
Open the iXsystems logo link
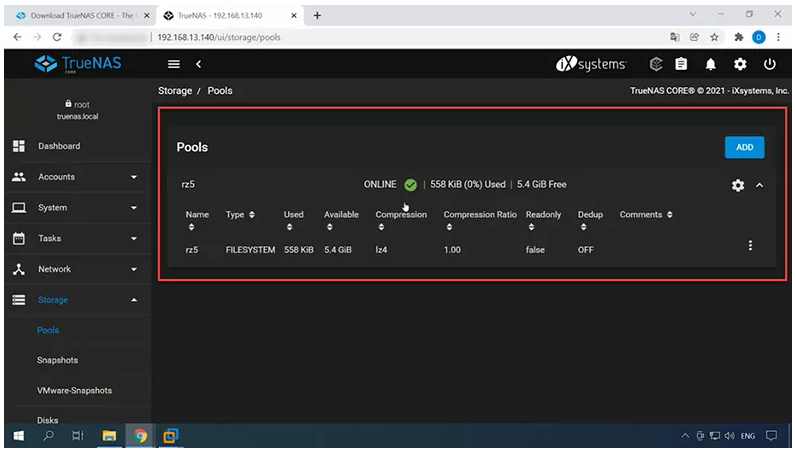coord(591,64)
